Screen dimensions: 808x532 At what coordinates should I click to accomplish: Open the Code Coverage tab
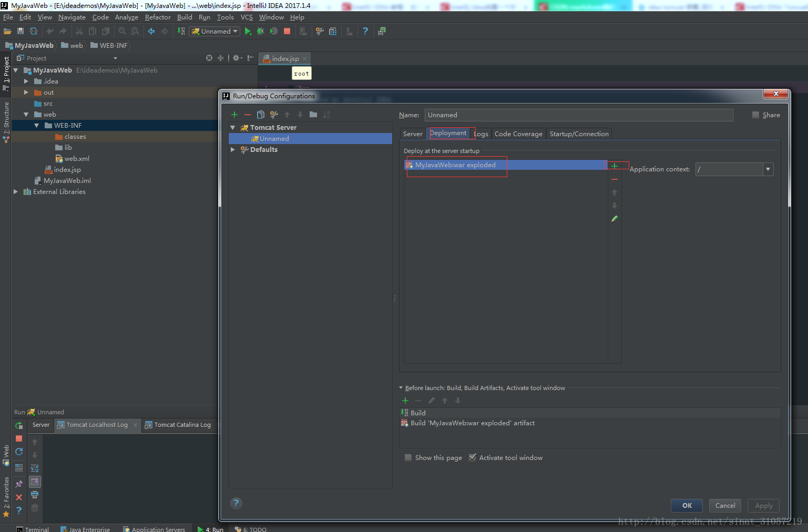518,134
